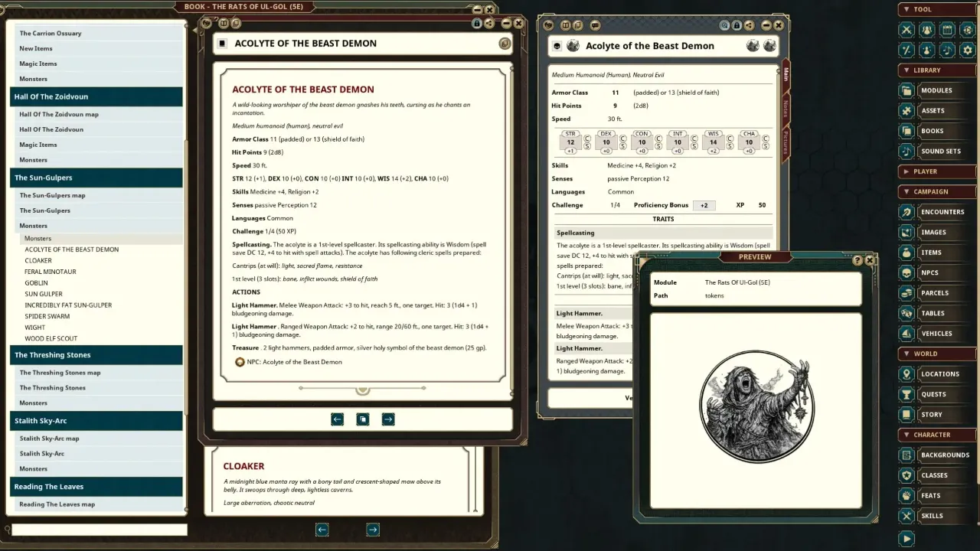Open the NPCs skull icon
The image size is (980, 551).
(907, 272)
